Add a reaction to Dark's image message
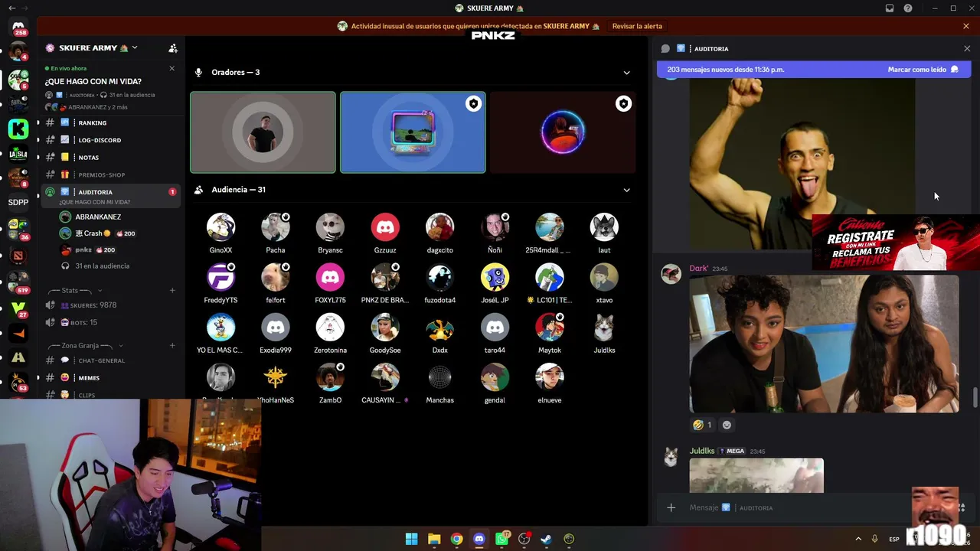This screenshot has width=980, height=551. point(727,425)
